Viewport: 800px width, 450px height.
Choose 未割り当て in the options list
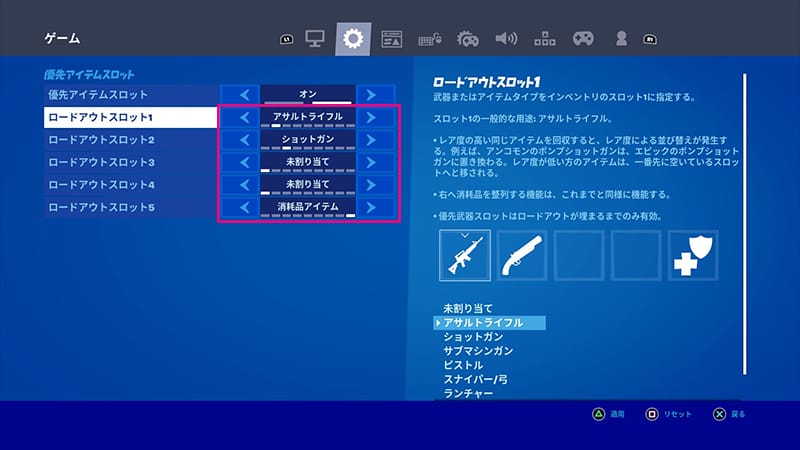tap(468, 309)
